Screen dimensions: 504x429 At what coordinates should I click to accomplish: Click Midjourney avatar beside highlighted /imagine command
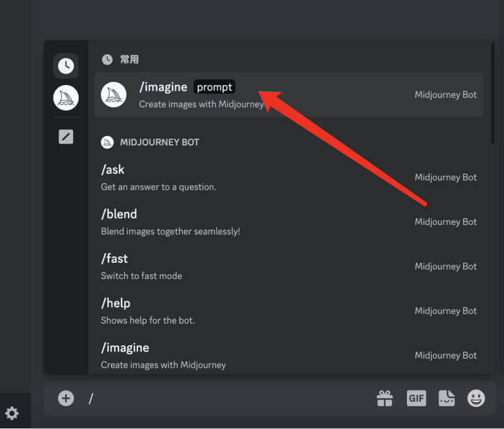(x=113, y=94)
